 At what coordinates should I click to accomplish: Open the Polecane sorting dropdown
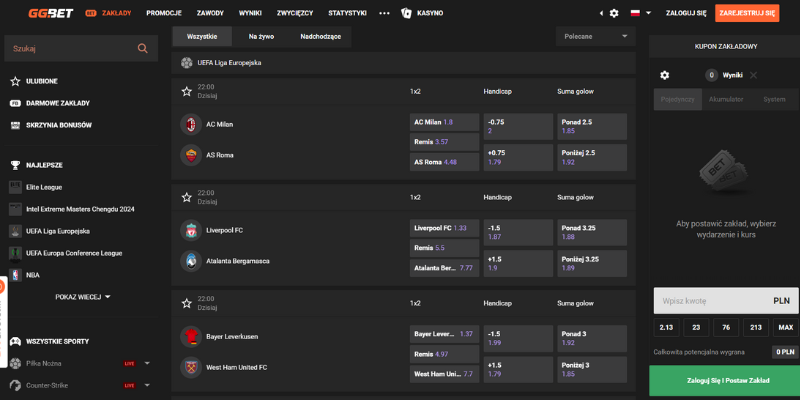coord(596,36)
